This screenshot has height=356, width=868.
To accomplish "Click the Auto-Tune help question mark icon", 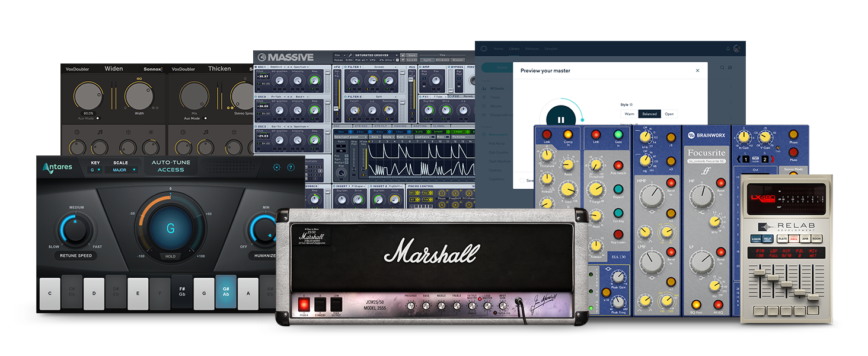I will click(291, 167).
